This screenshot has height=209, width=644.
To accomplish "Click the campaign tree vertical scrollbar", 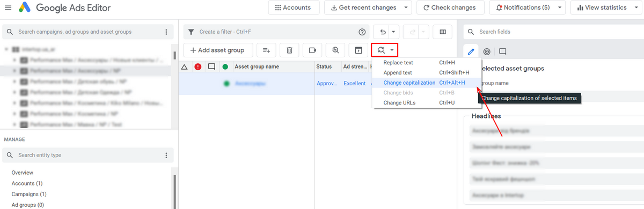I will pos(174,56).
